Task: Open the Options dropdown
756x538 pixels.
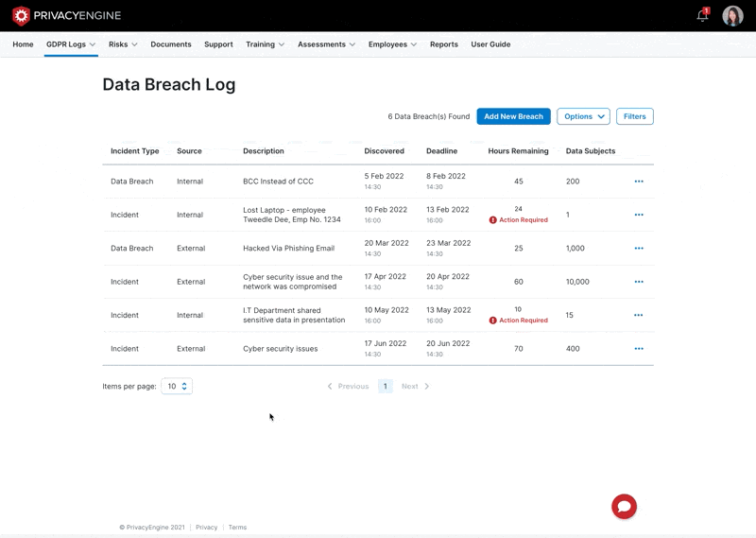Action: pyautogui.click(x=583, y=116)
